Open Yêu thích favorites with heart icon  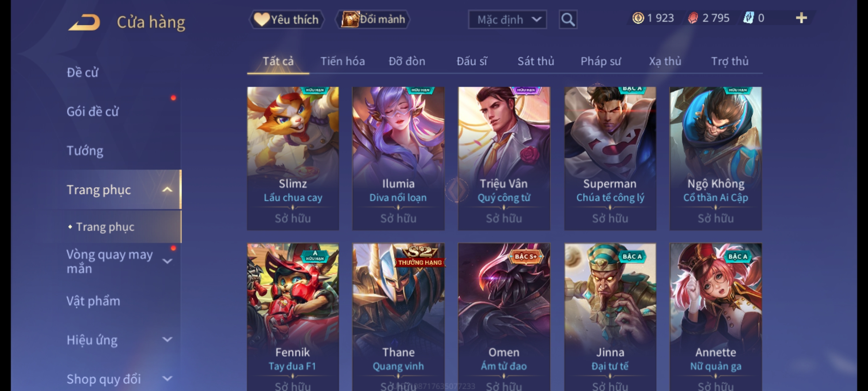[286, 19]
